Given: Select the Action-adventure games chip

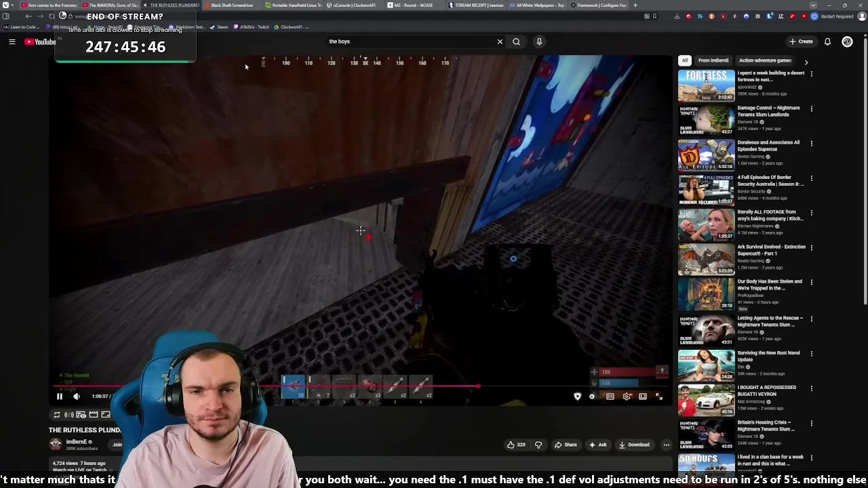Looking at the screenshot, I should pos(765,60).
